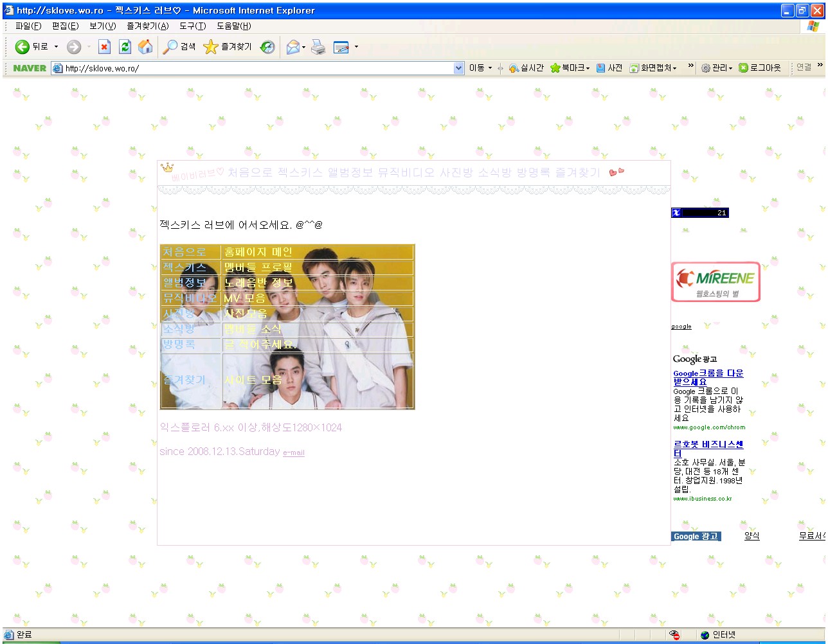Open the address bar URL dropdown
The height and width of the screenshot is (644, 828).
458,68
